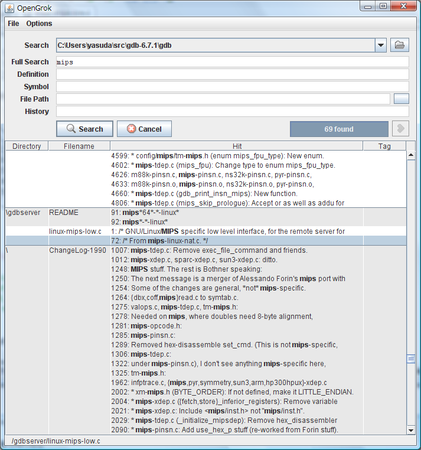Select the \gdbserver directory cell
This screenshot has width=421, height=450.
click(x=23, y=212)
